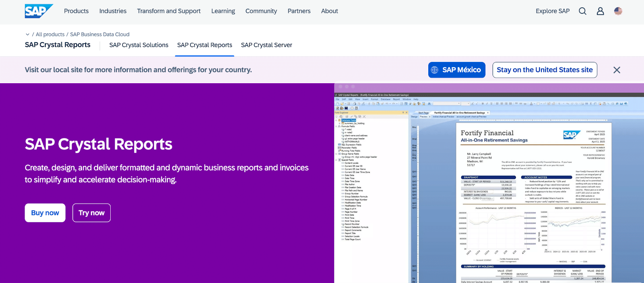Click the "Create, design, and deliver" description text
644x283 pixels.
167,174
